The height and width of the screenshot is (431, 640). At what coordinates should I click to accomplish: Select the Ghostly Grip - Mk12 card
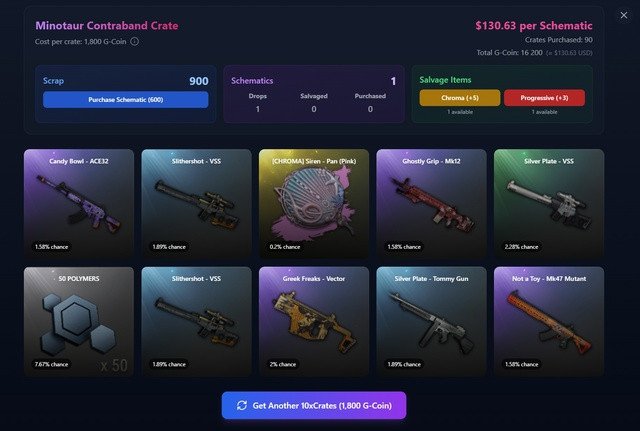(x=431, y=204)
